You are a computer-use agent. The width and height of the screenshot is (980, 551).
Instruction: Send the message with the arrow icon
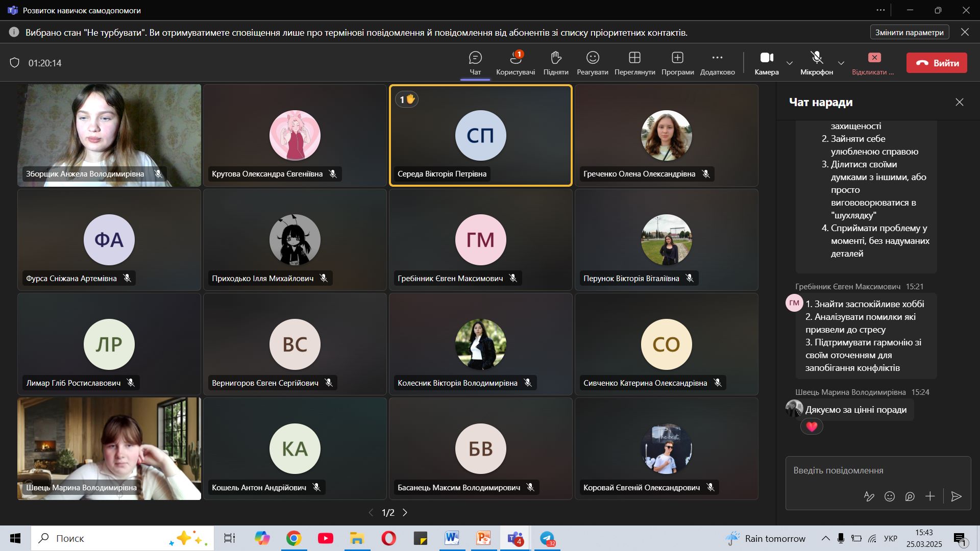[957, 496]
